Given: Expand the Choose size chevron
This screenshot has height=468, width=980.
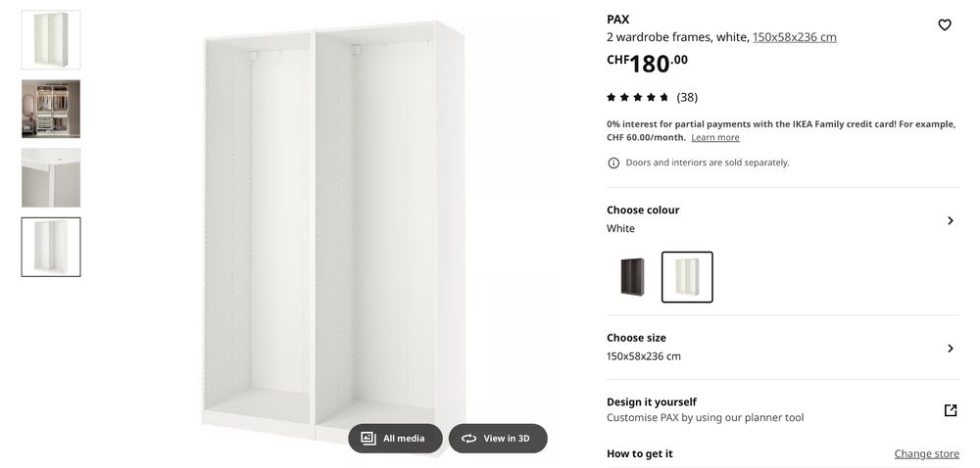Looking at the screenshot, I should click(x=950, y=349).
